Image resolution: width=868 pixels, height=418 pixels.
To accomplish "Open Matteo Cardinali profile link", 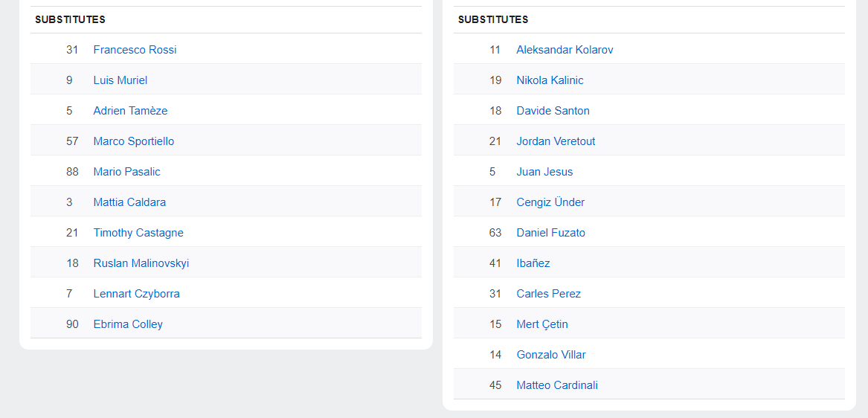I will click(557, 385).
